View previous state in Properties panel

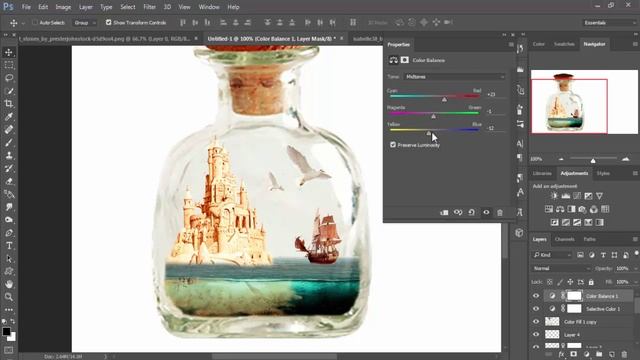point(458,212)
